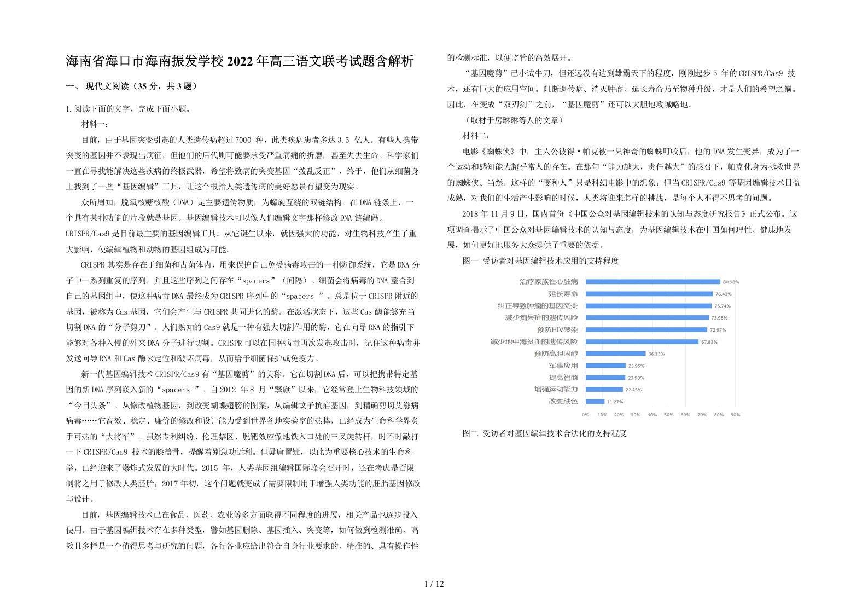Click the chart label 减少痴呆症的遗传风险
Image resolution: width=868 pixels, height=614 pixels.
click(x=541, y=318)
